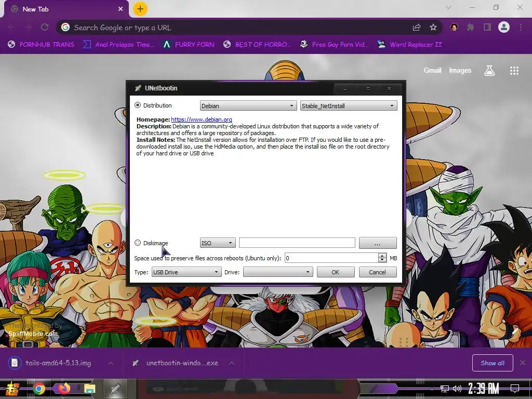Click Cancel in UNetbootin dialog
The image size is (532, 399).
(x=378, y=272)
